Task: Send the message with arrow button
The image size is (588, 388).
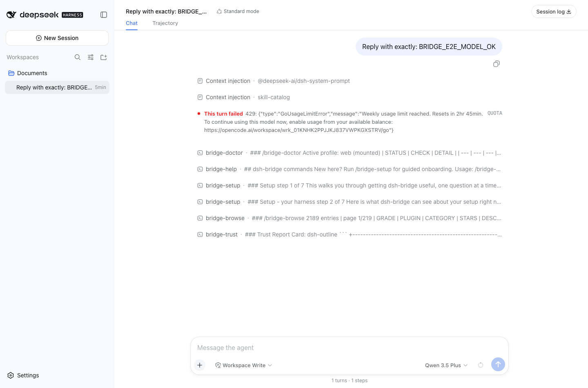Action: pyautogui.click(x=498, y=364)
